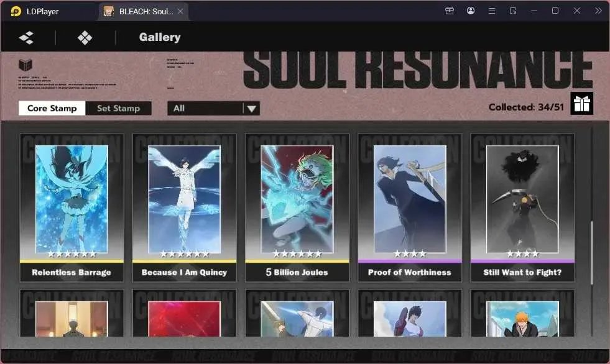Click the Still Want to Fight? label

tap(522, 272)
